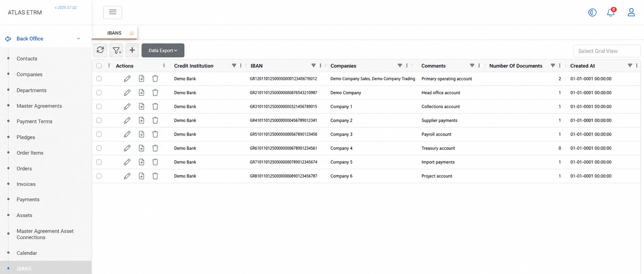The height and width of the screenshot is (274, 644).
Task: Open the user profile icon
Action: (631, 12)
